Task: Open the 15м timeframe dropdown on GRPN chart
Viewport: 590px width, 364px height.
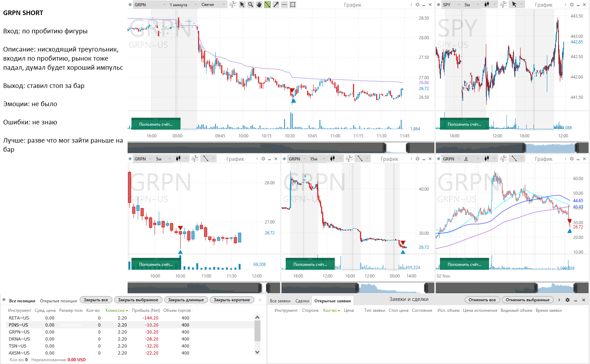Action: 317,159
